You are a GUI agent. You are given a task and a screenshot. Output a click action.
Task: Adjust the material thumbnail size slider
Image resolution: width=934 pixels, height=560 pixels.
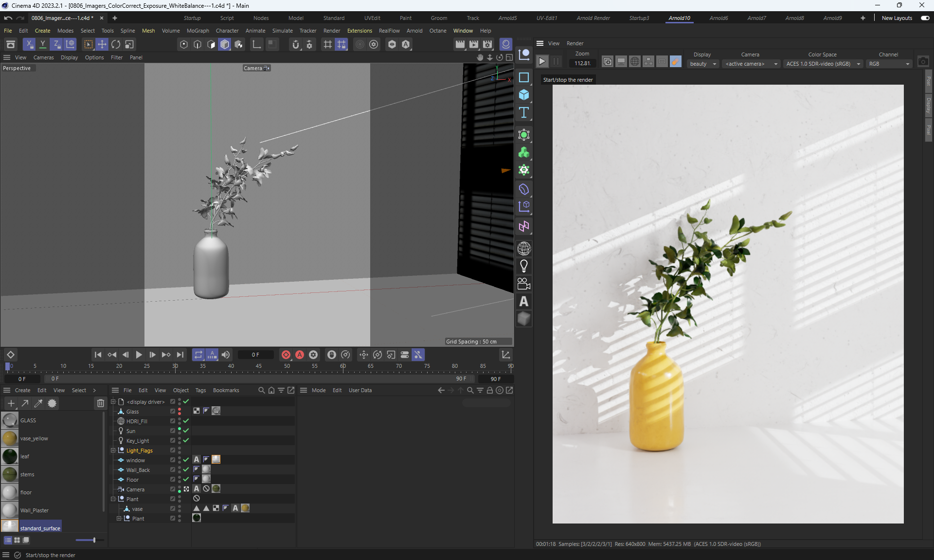pyautogui.click(x=93, y=540)
